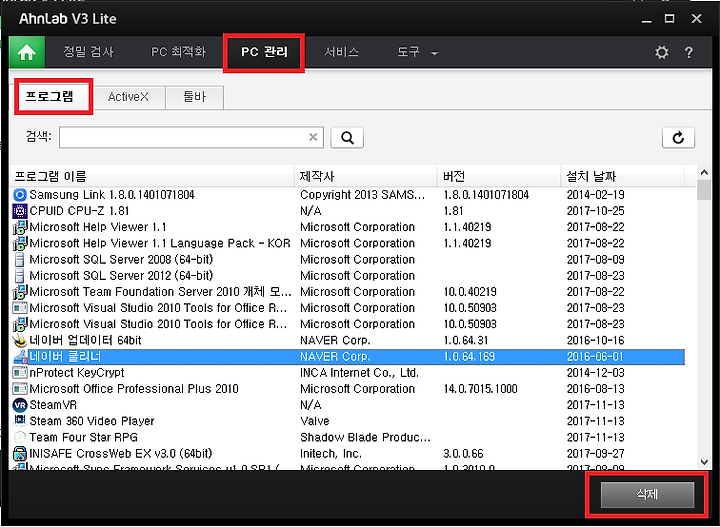Switch to the 툴바 tab
The height and width of the screenshot is (527, 720).
195,97
